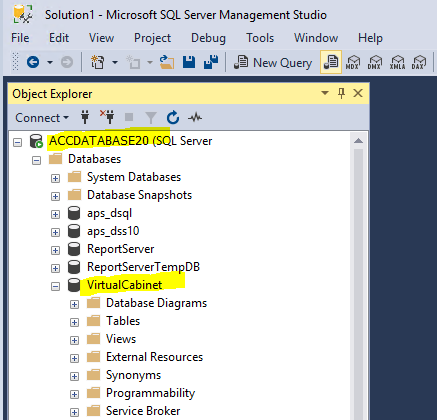This screenshot has width=437, height=420.
Task: Expand the ReportServerTempDB database
Action: [x=55, y=268]
